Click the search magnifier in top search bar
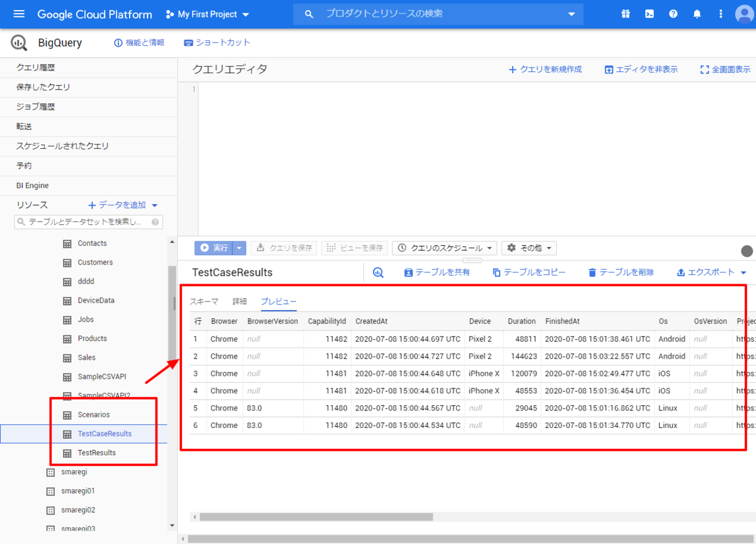 pyautogui.click(x=309, y=14)
